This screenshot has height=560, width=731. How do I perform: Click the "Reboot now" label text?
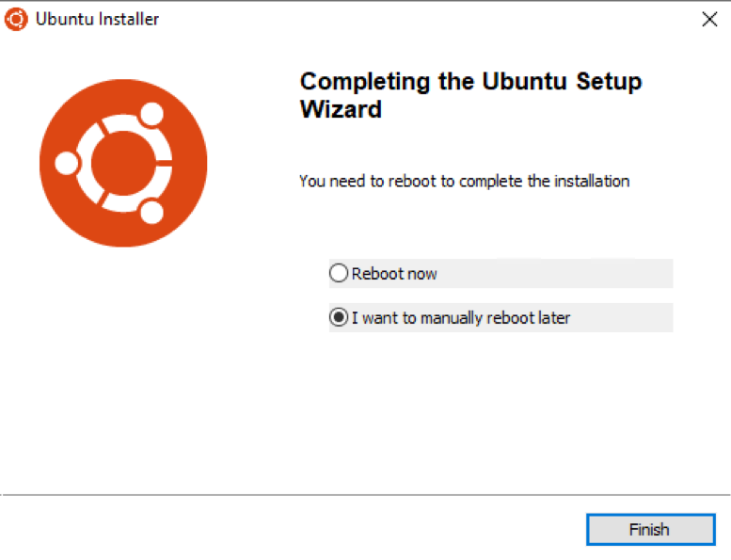click(394, 274)
